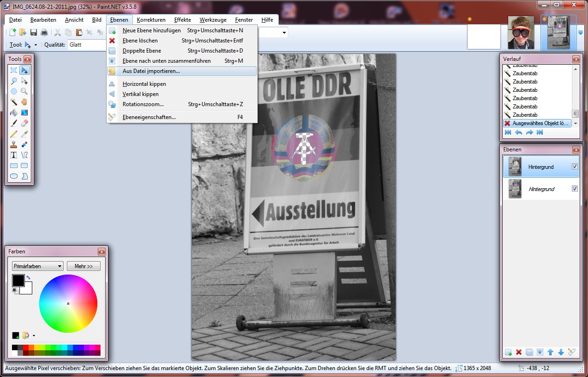Viewport: 588px width, 377px height.
Task: Click the primary black color swatch
Action: pos(18,280)
